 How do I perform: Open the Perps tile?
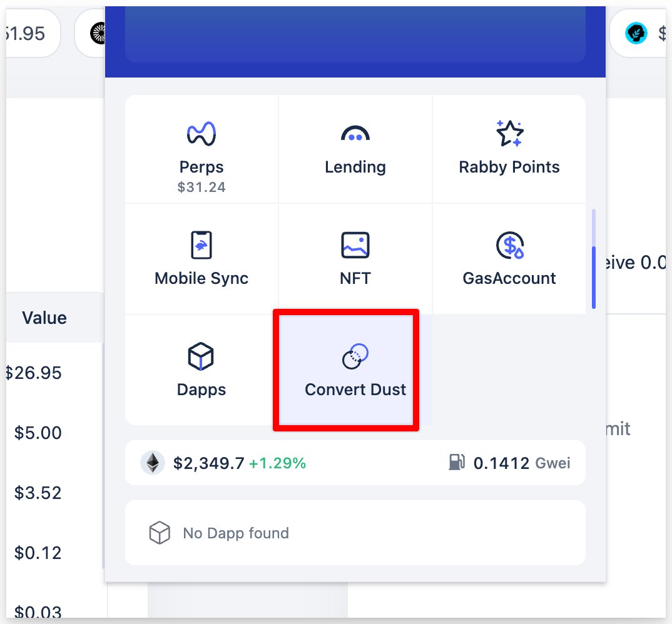coord(201,149)
